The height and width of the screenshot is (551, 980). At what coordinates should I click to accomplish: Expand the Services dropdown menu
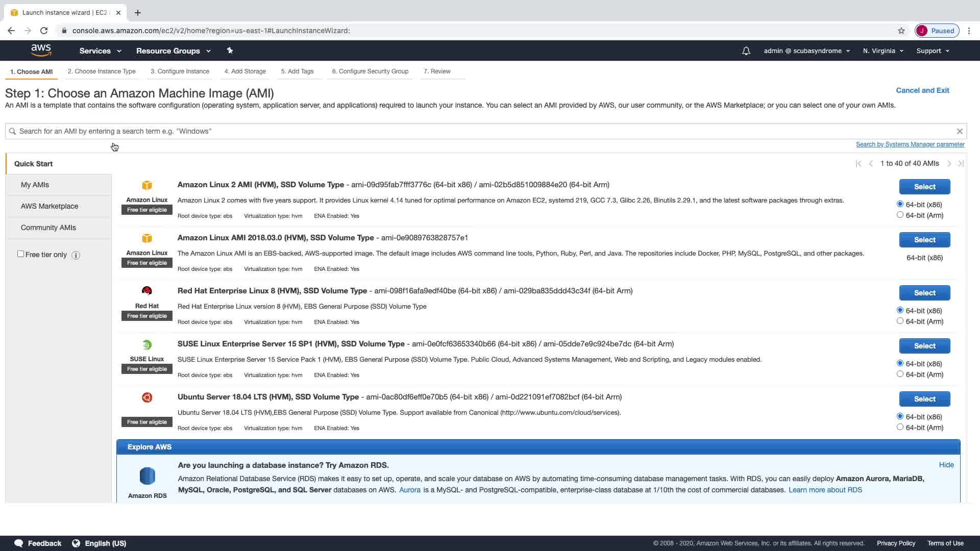100,51
